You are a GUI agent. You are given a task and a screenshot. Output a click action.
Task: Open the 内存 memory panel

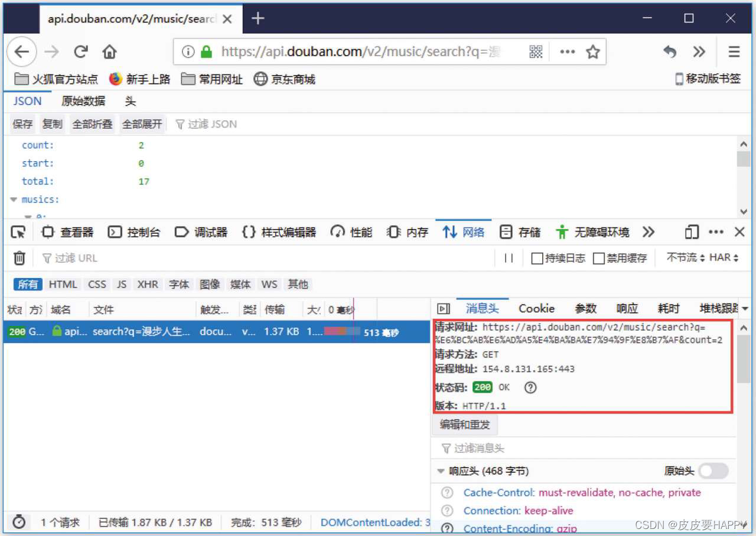click(x=408, y=232)
